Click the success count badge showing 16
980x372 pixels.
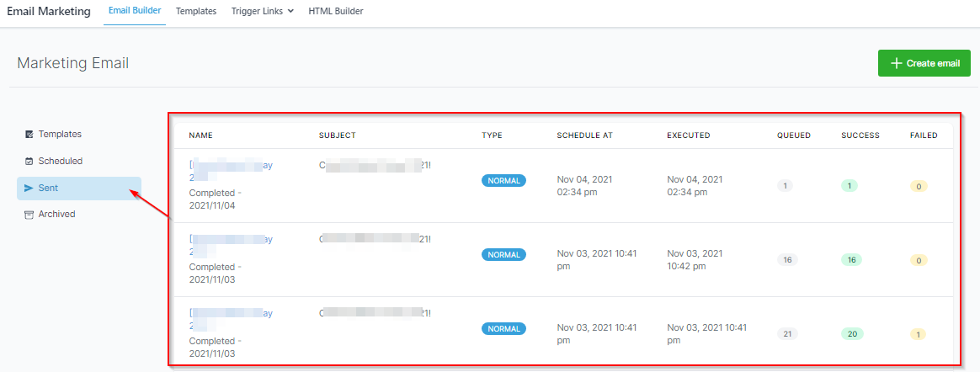(852, 260)
